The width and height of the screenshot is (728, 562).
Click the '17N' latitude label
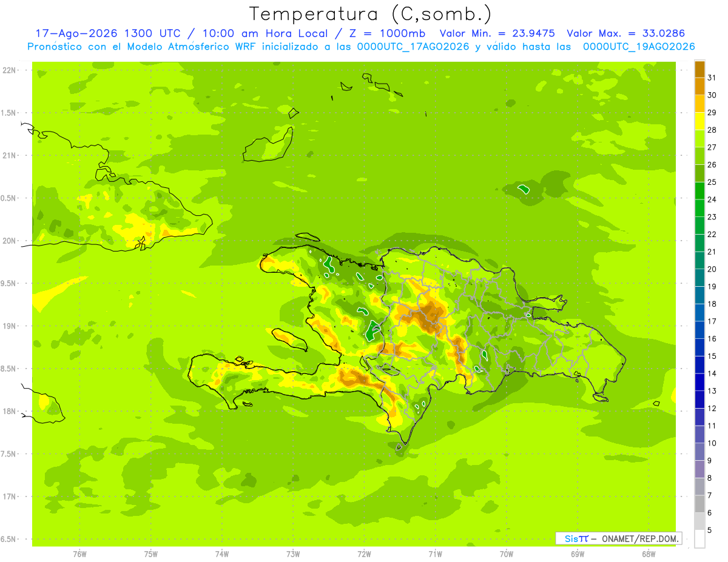(x=10, y=497)
